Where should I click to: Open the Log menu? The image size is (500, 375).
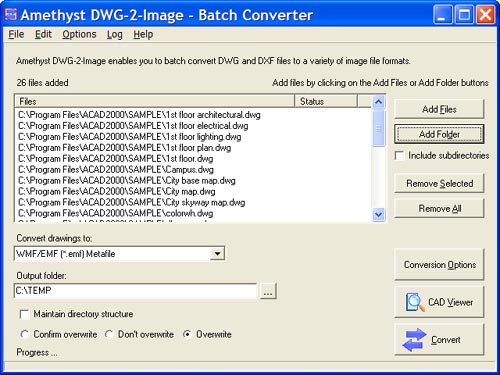[114, 34]
